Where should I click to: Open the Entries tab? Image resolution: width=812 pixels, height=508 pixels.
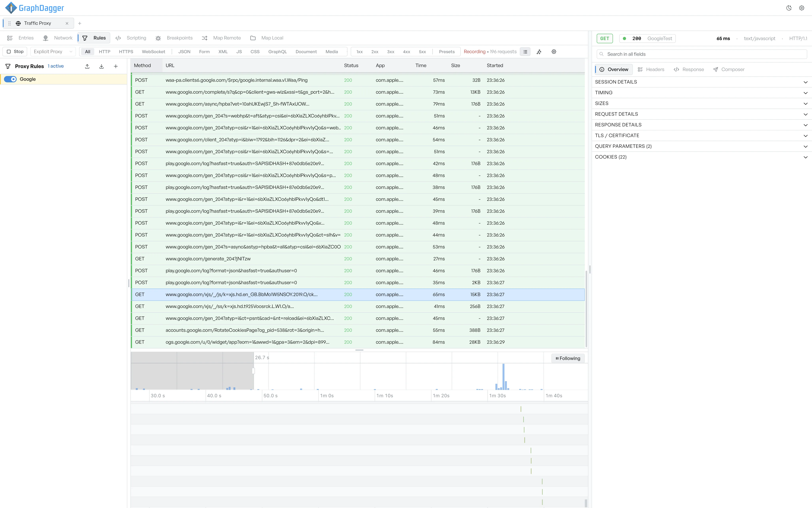coord(20,38)
